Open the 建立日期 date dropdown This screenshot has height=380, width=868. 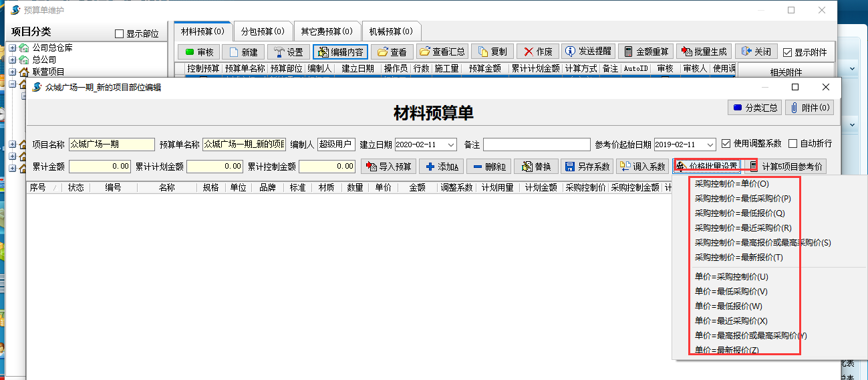point(451,145)
